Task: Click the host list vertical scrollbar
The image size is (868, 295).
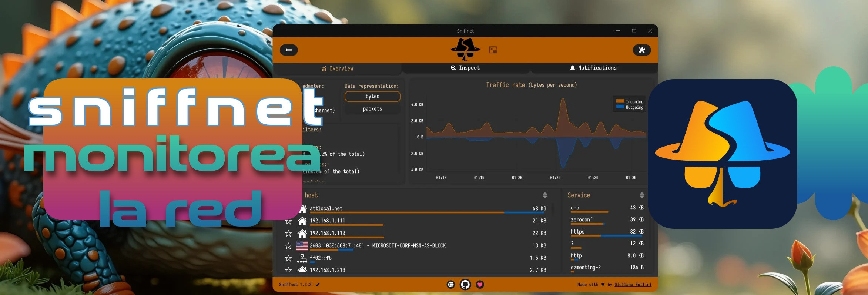Action: tap(553, 209)
